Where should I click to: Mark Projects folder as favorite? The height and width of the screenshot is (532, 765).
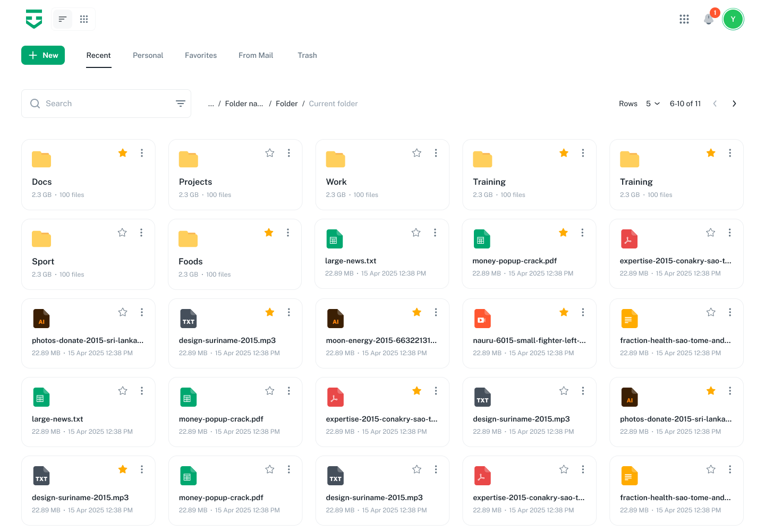click(270, 153)
